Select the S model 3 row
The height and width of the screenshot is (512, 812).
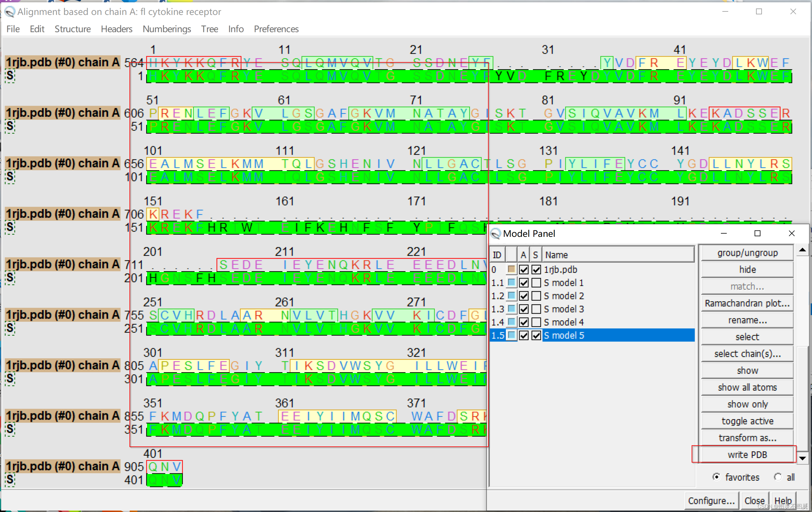pos(564,309)
